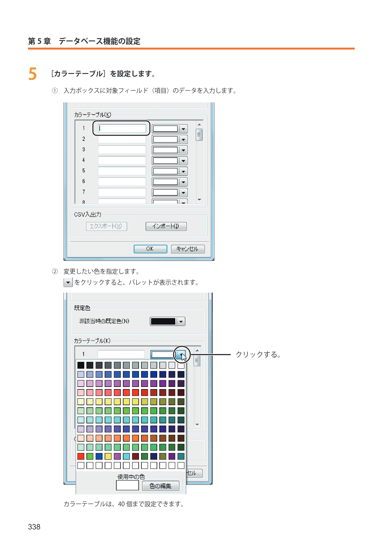Pick the darkest navy swatch ending the blue row
Screen dimensions: 392x555
[181, 374]
